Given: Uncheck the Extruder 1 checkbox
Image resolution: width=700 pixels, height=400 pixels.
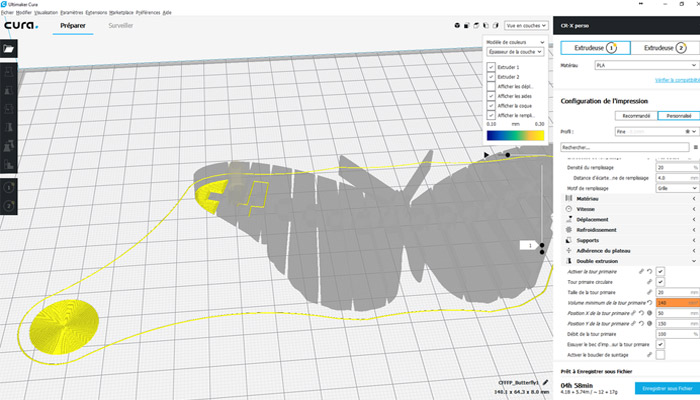Looking at the screenshot, I should (x=490, y=66).
